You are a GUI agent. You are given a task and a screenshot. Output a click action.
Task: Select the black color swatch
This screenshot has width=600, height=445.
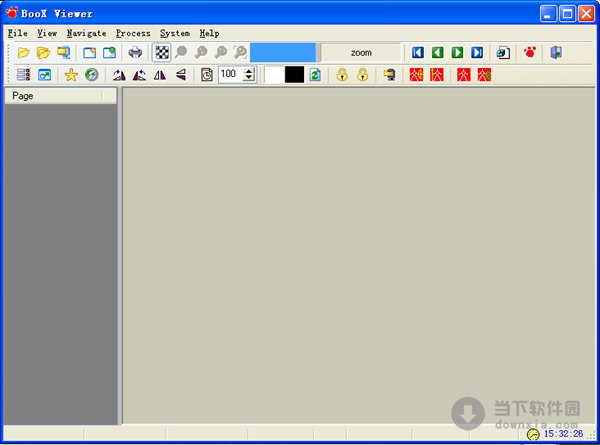[294, 75]
